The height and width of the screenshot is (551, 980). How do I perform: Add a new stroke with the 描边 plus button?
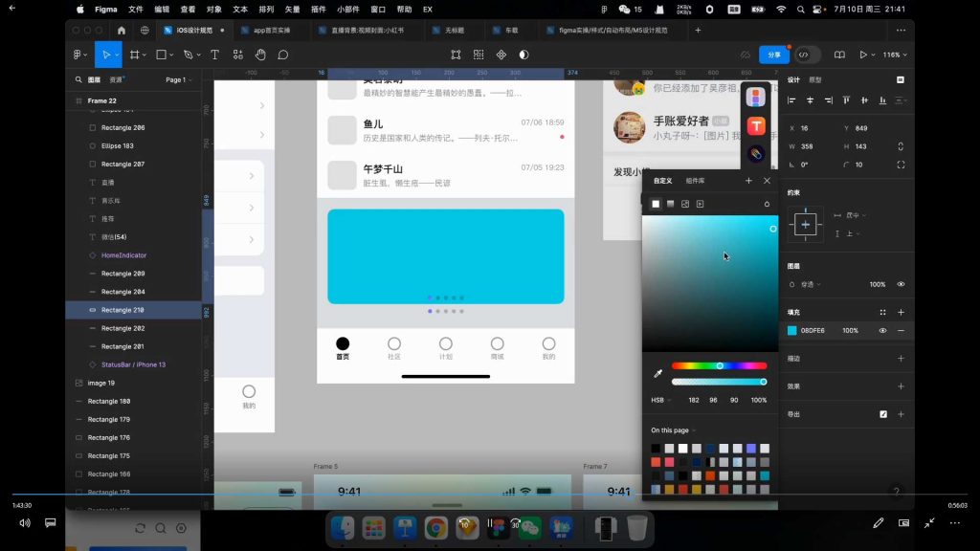click(901, 358)
